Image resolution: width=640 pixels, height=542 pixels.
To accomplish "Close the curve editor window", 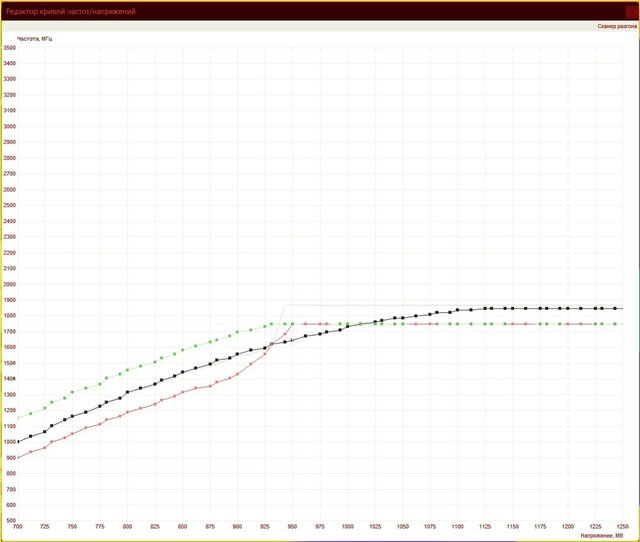I will point(630,11).
